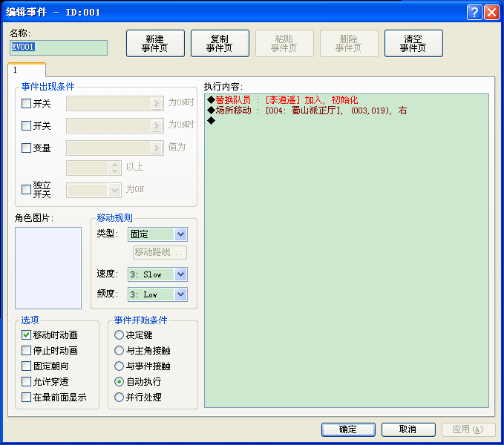Select the 并行处理 start condition
504x445 pixels.
coord(119,397)
